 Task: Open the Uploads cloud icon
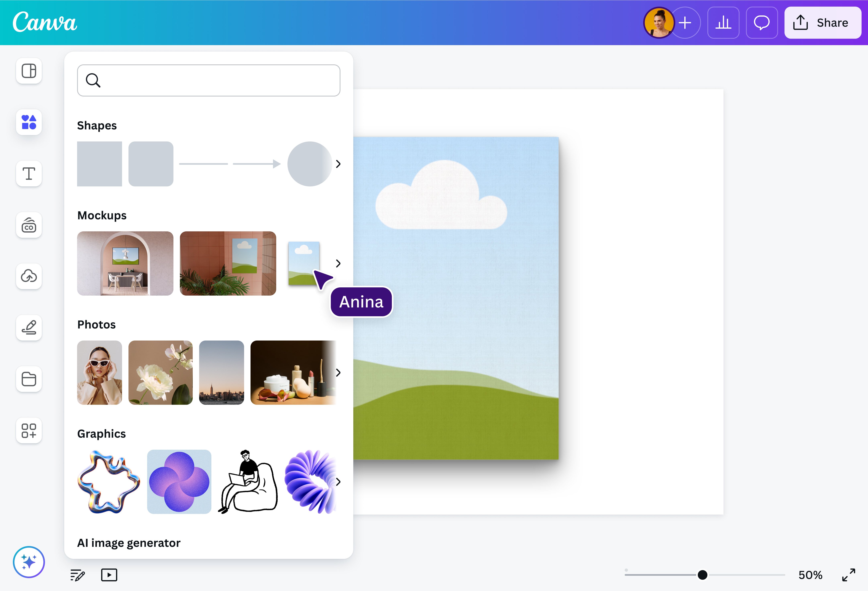(29, 276)
